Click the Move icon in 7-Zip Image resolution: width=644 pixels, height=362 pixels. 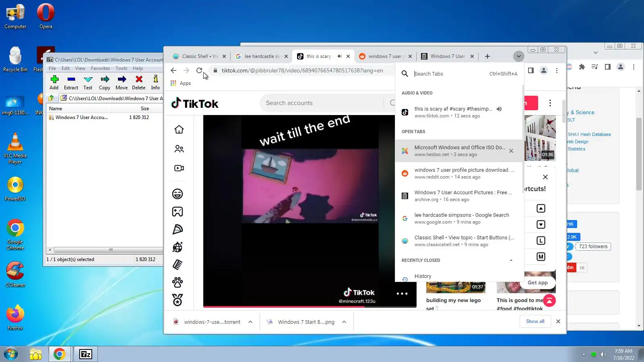[x=122, y=82]
